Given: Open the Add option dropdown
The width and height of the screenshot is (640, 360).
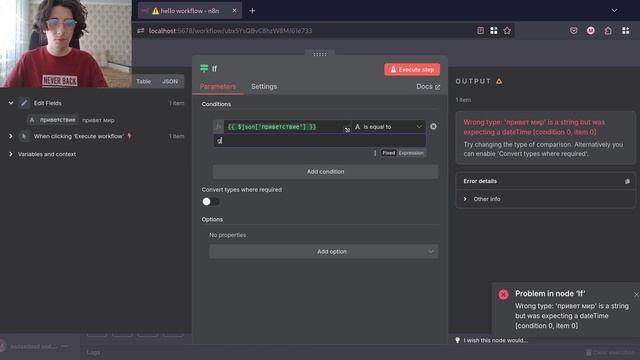Looking at the screenshot, I should pos(324,252).
